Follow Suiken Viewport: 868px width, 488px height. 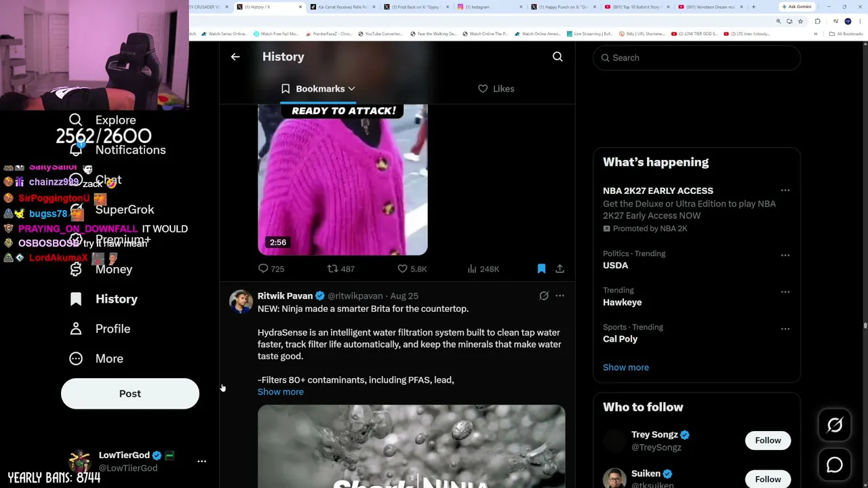click(x=768, y=479)
